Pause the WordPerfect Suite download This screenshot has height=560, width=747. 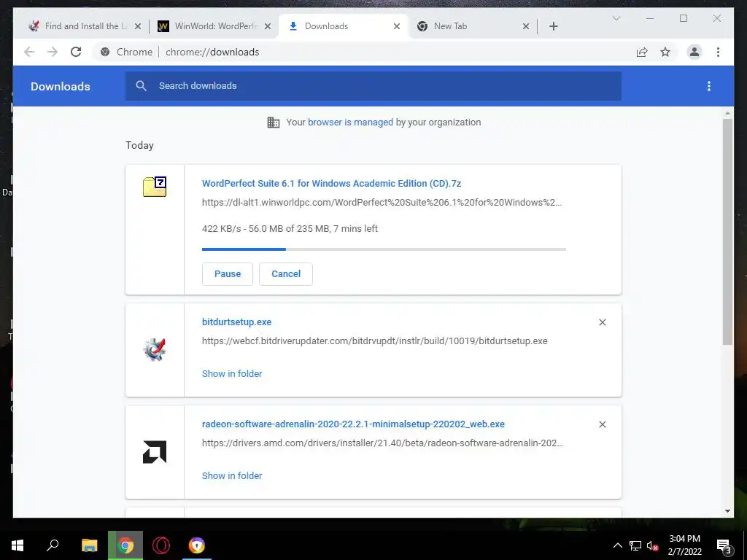tap(228, 274)
